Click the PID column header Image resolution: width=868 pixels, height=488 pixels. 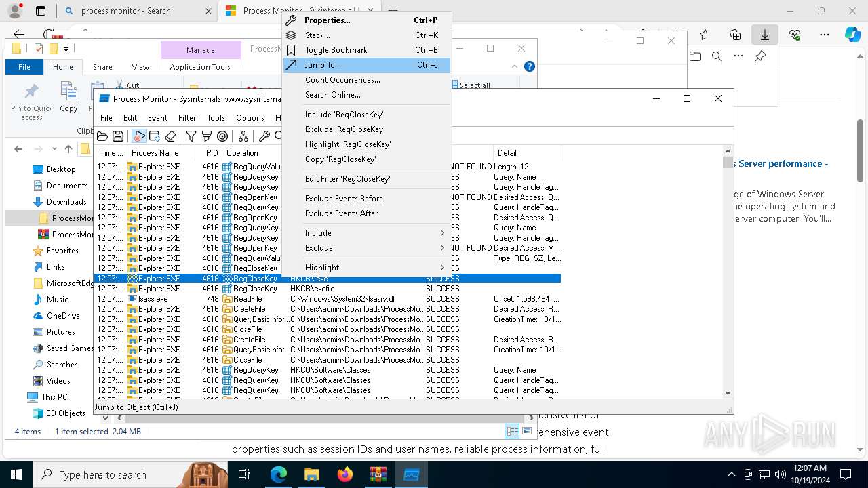click(x=210, y=153)
